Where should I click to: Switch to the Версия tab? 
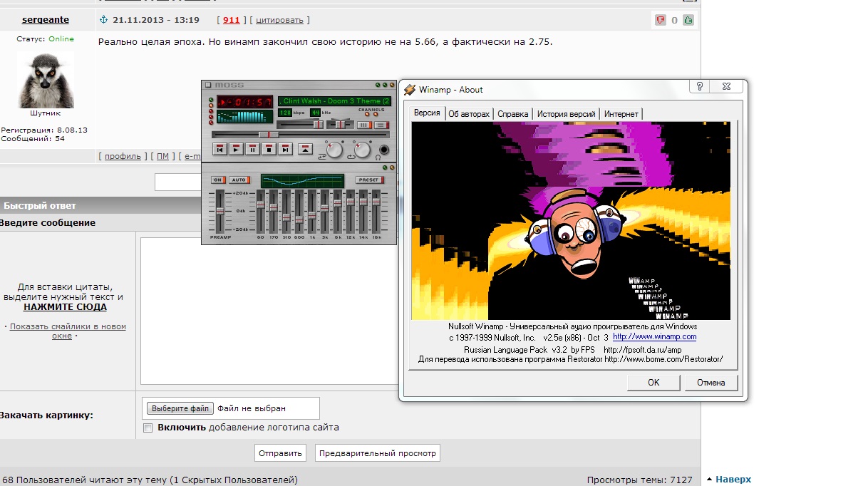[427, 113]
